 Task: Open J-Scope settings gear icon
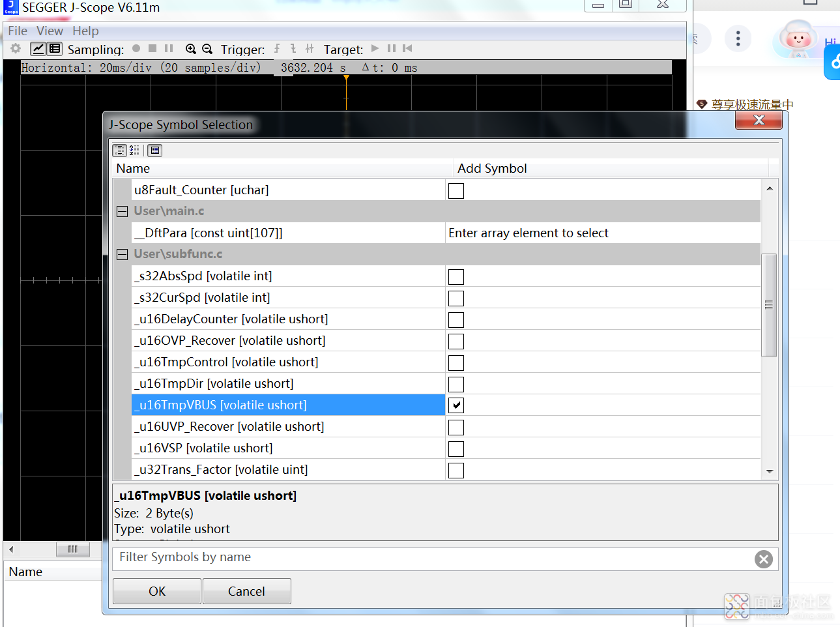16,49
